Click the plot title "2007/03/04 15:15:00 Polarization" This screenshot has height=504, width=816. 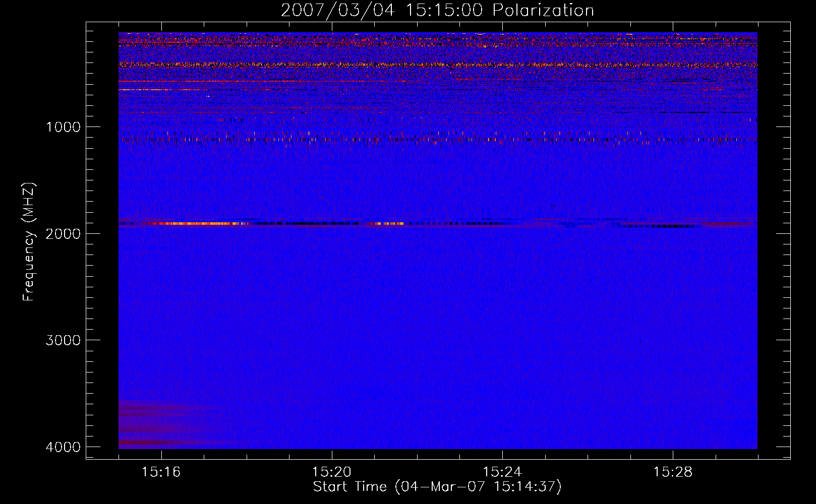[437, 11]
